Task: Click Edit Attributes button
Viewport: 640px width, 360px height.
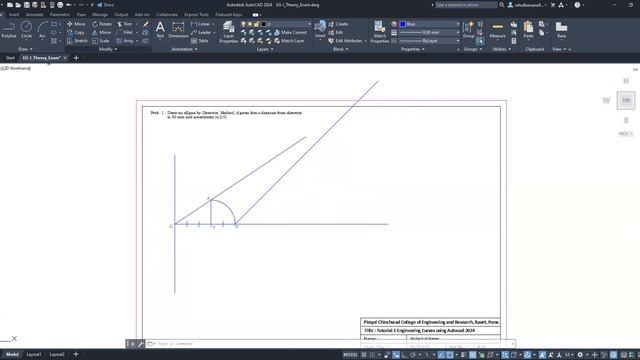Action: 345,41
